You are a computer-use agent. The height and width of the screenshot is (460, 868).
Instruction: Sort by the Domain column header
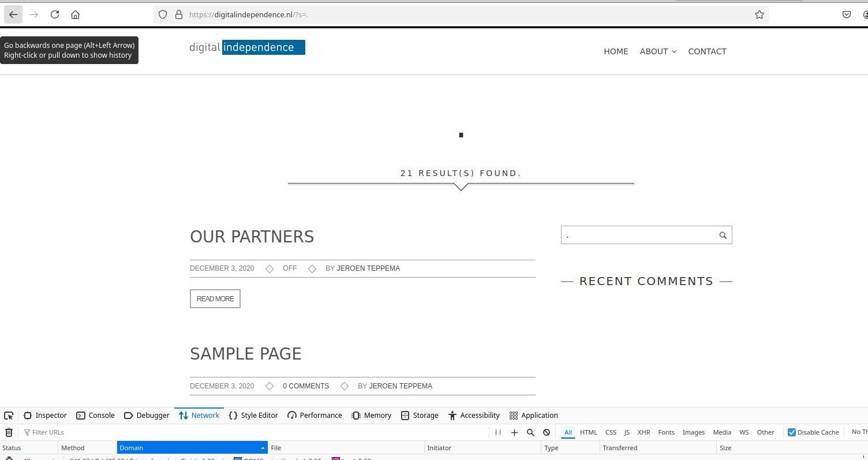pyautogui.click(x=190, y=448)
